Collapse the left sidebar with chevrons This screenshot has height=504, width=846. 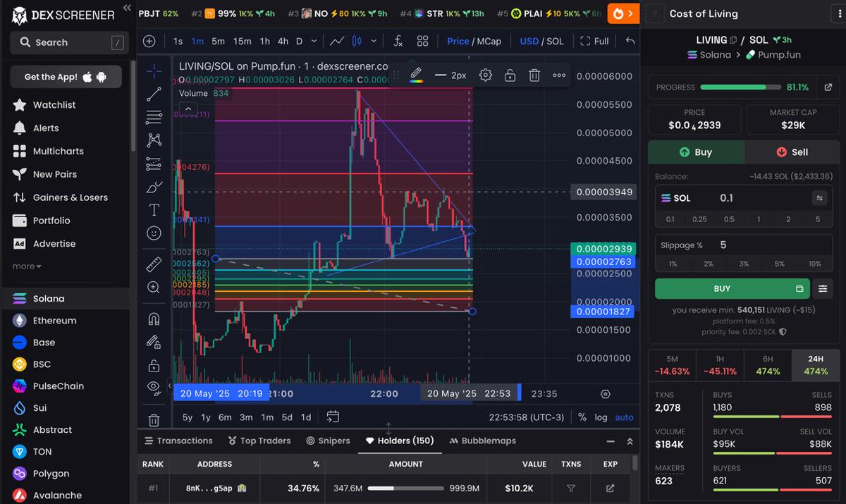(126, 8)
